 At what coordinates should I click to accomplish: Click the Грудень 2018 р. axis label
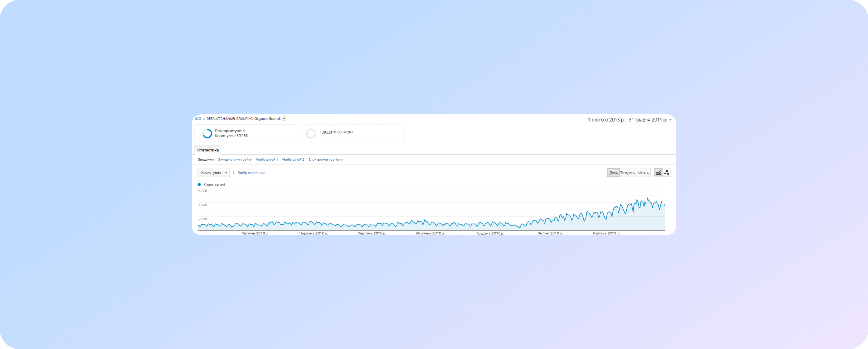(490, 233)
